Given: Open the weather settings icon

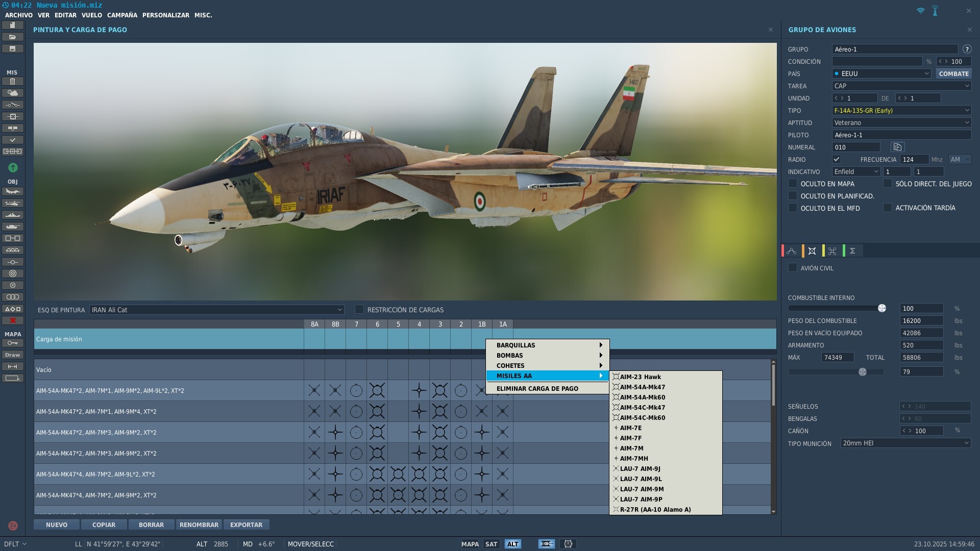Looking at the screenshot, I should 13,93.
